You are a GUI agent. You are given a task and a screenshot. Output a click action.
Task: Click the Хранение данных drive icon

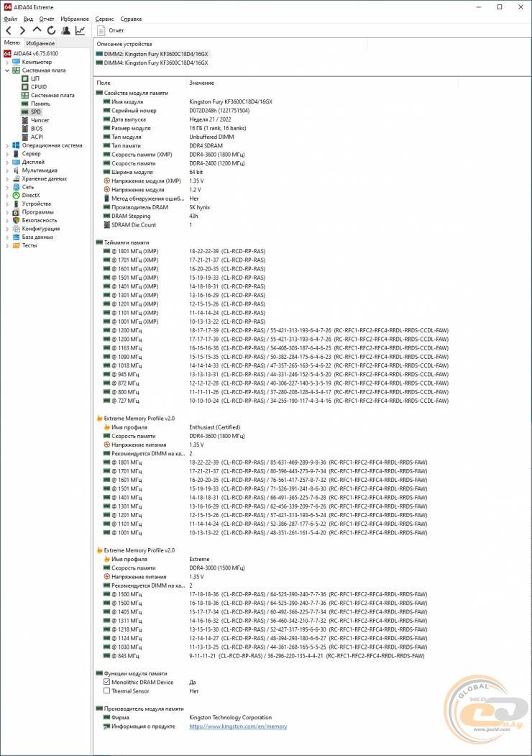point(16,178)
